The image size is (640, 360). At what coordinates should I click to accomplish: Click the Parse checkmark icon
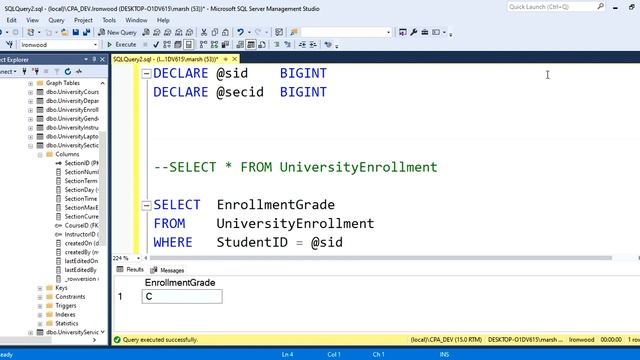coord(156,44)
